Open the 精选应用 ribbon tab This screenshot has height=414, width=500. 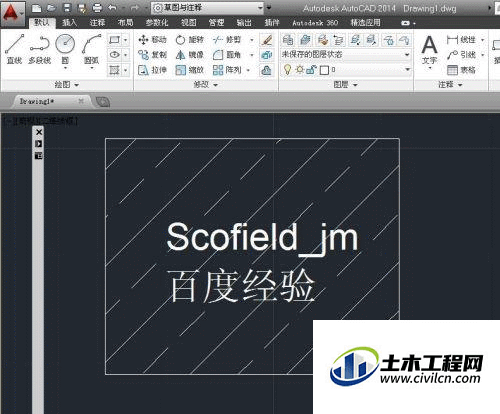pyautogui.click(x=365, y=23)
